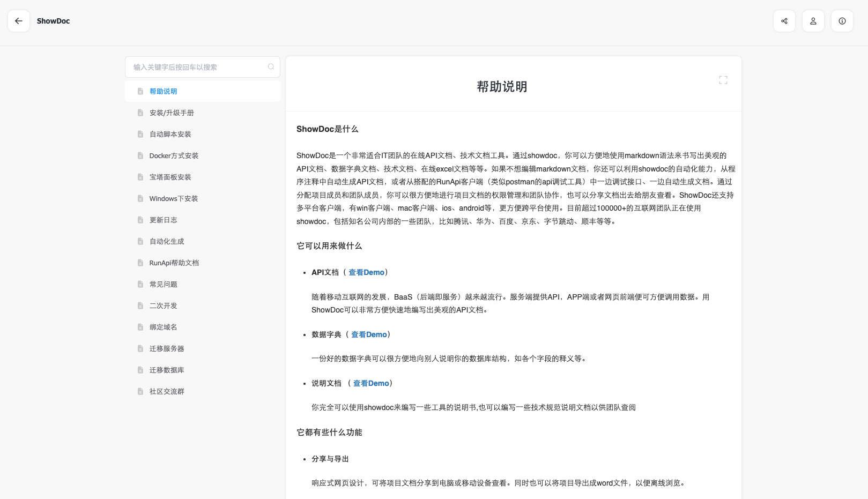Image resolution: width=868 pixels, height=499 pixels.
Task: Open the Windows下安装 guide
Action: (x=174, y=198)
